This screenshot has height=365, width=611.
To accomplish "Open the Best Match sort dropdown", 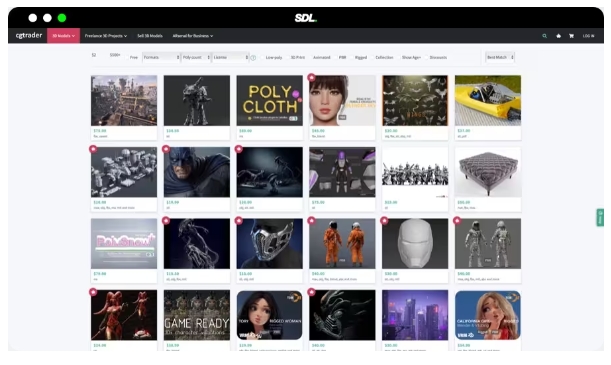I will [x=500, y=57].
